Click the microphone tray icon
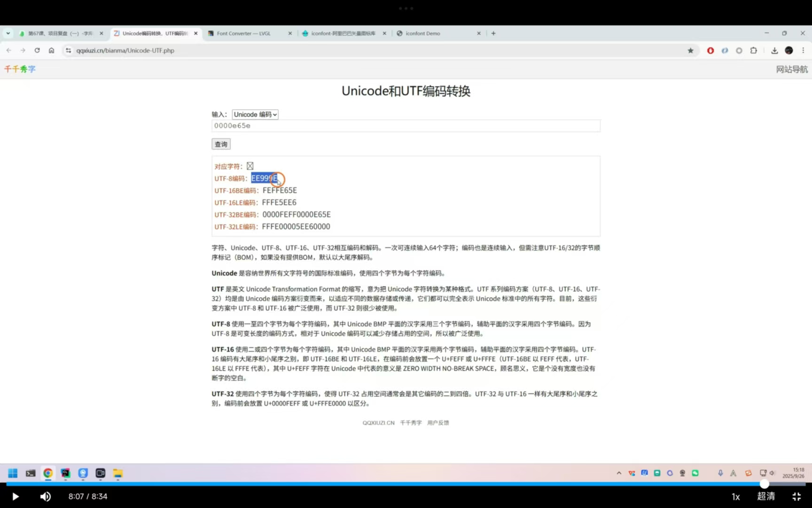The image size is (812, 508). coord(720,473)
